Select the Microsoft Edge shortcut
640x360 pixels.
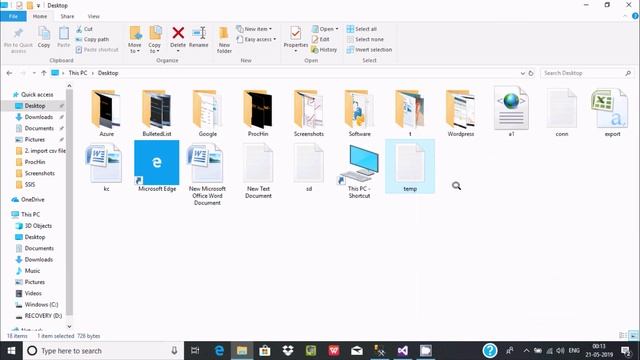[x=157, y=166]
